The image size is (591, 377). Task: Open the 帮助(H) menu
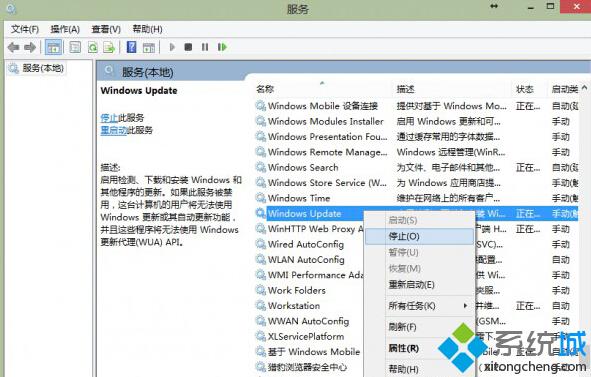click(x=147, y=29)
